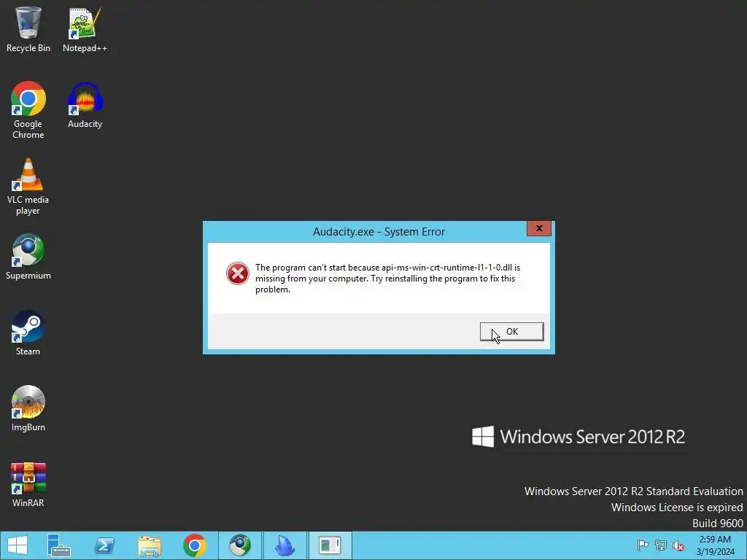Select the Supermium desktop shortcut

pyautogui.click(x=28, y=257)
